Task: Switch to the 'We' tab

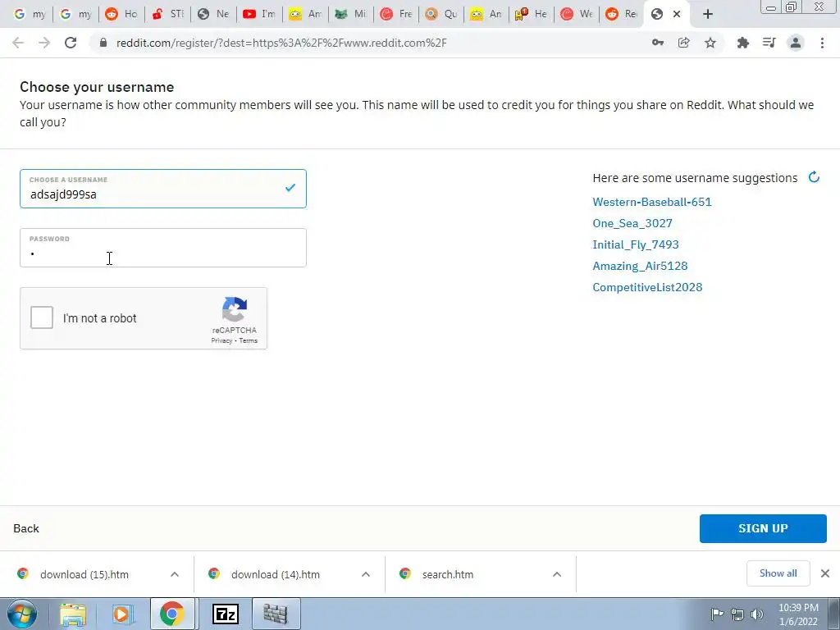Action: click(577, 15)
